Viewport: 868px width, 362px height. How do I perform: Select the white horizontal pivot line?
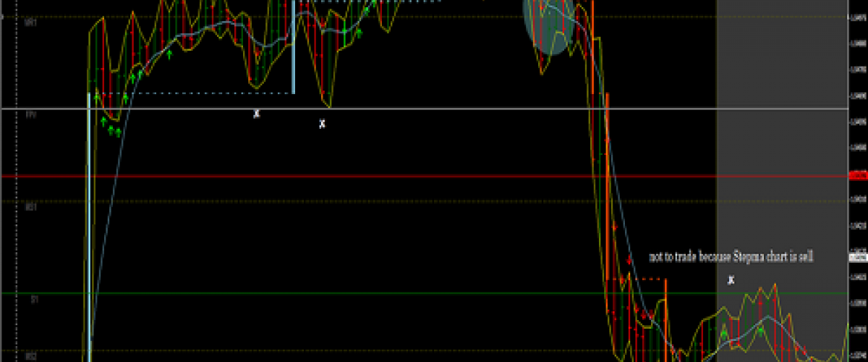[x=434, y=109]
